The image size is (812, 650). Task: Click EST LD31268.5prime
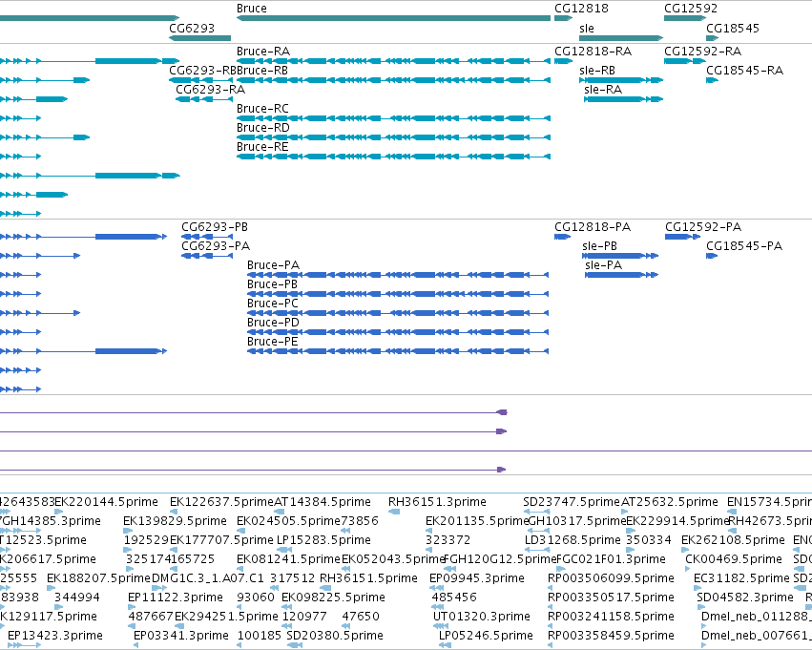tap(573, 540)
